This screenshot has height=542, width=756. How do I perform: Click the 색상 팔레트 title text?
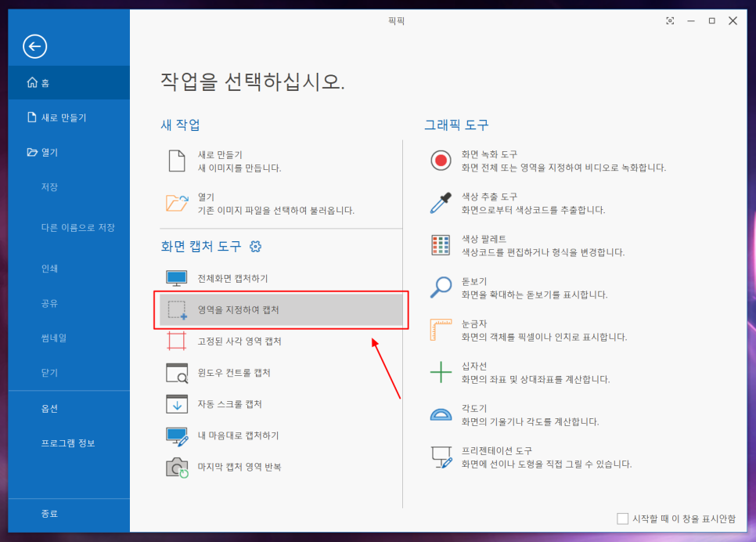484,239
